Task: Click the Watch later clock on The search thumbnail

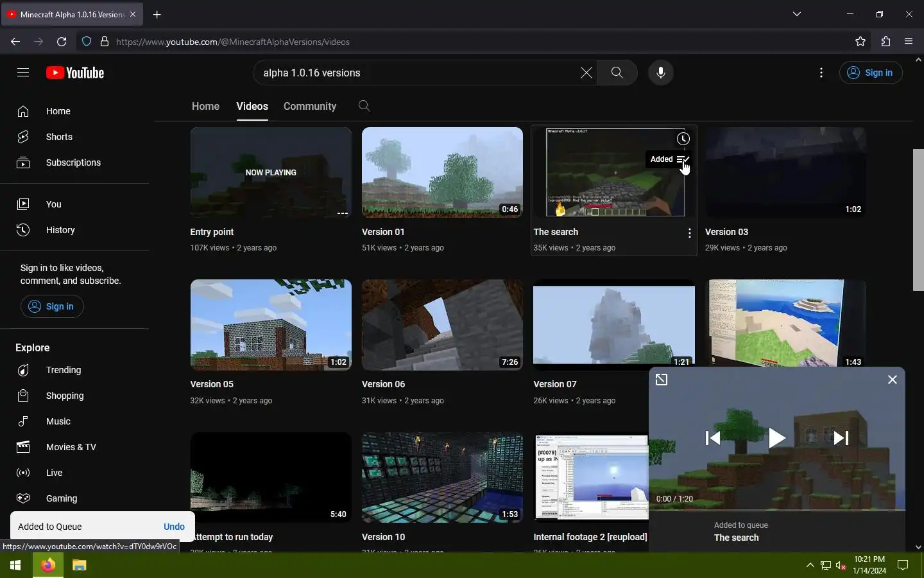Action: click(x=683, y=139)
